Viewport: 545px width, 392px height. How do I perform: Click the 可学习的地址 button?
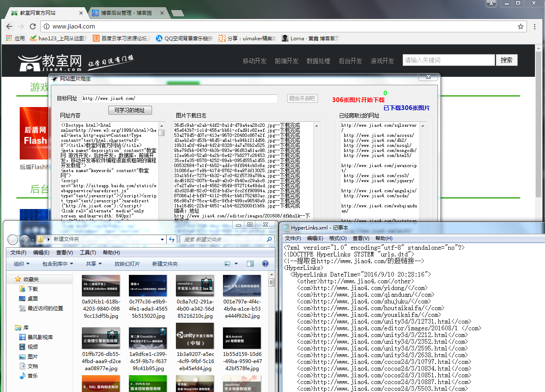(130, 110)
